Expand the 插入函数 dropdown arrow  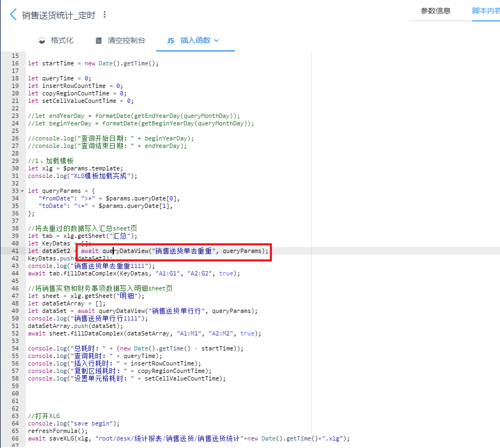pos(217,41)
